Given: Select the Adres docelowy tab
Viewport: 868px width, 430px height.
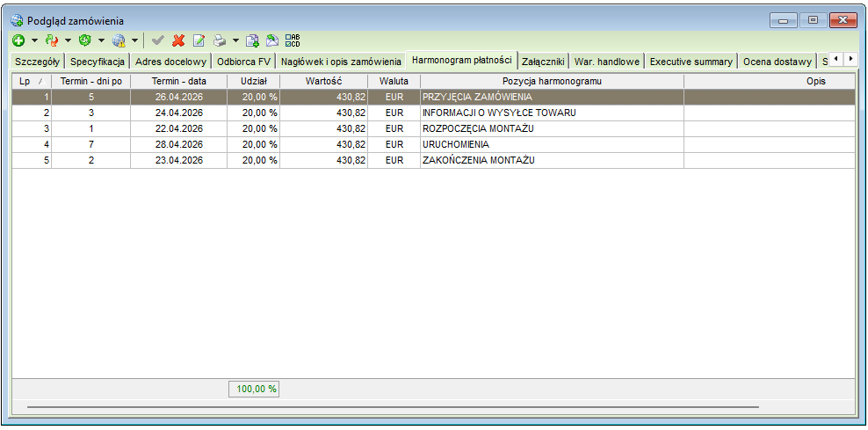Looking at the screenshot, I should click(171, 62).
